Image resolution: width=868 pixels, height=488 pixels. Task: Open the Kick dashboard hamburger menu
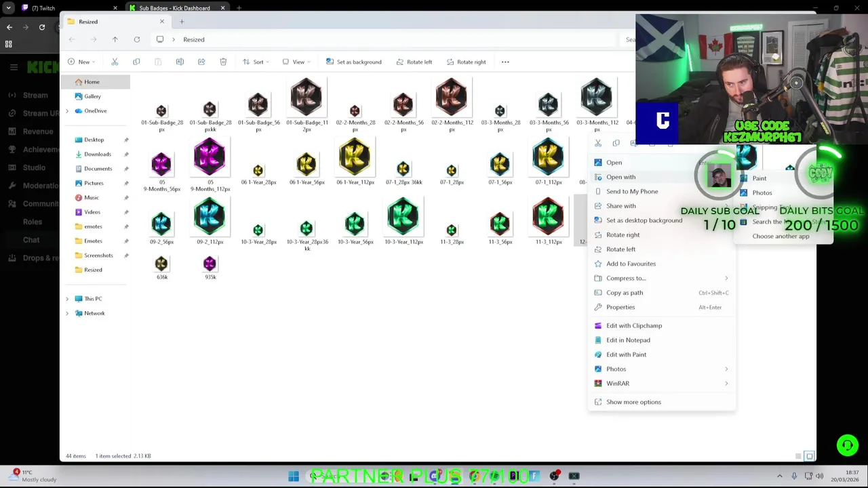pos(14,67)
